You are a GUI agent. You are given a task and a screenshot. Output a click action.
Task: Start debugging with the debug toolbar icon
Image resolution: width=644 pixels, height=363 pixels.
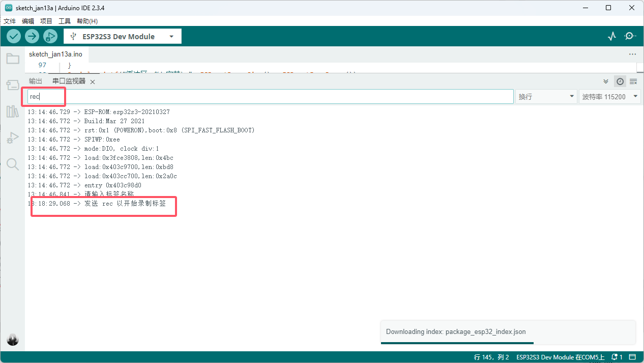(50, 36)
